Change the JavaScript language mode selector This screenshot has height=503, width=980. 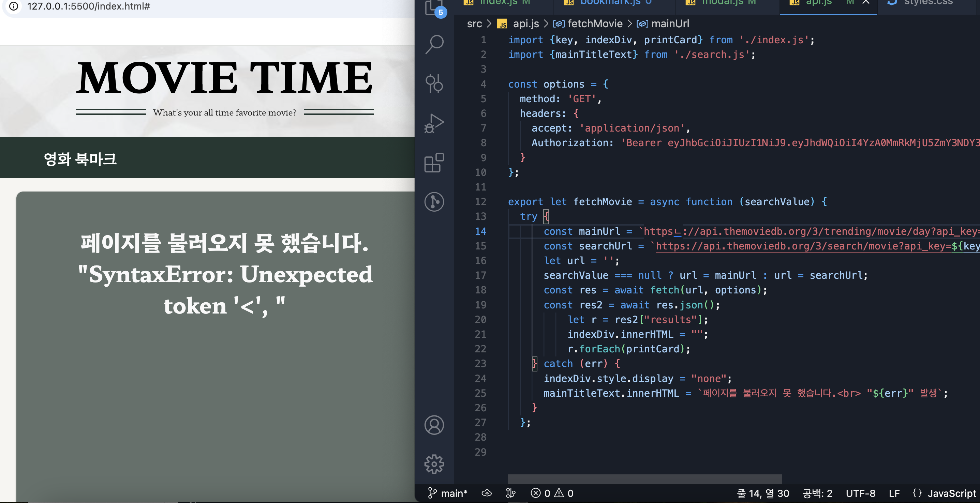(951, 493)
